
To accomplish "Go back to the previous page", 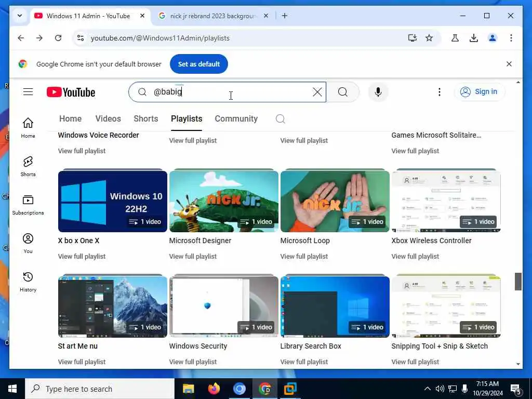I will pyautogui.click(x=21, y=38).
